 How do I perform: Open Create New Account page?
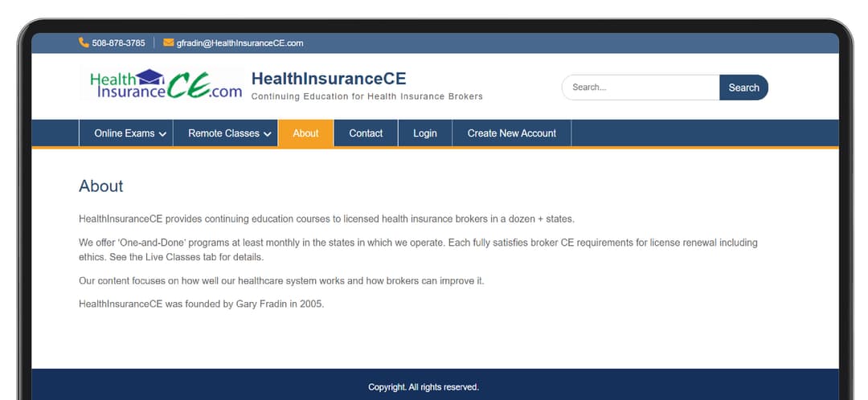click(511, 133)
